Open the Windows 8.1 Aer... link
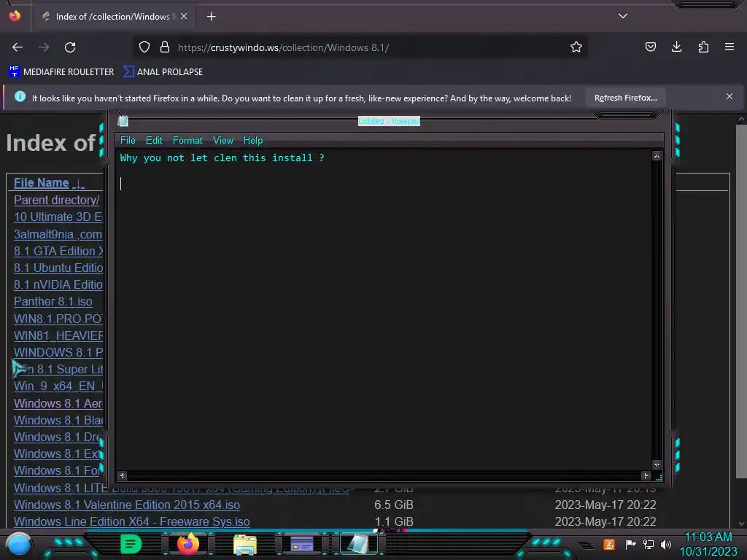Screen dimensions: 747x560 point(58,403)
